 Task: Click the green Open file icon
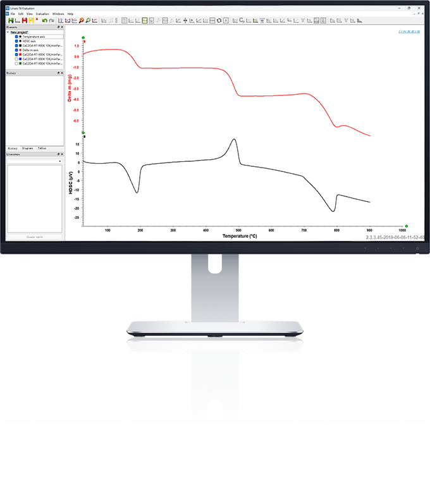11,20
